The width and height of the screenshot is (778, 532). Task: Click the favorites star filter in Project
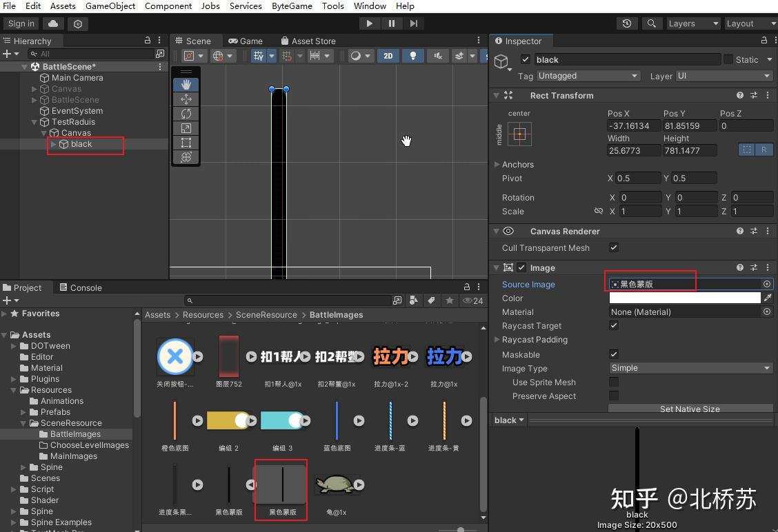click(x=450, y=300)
